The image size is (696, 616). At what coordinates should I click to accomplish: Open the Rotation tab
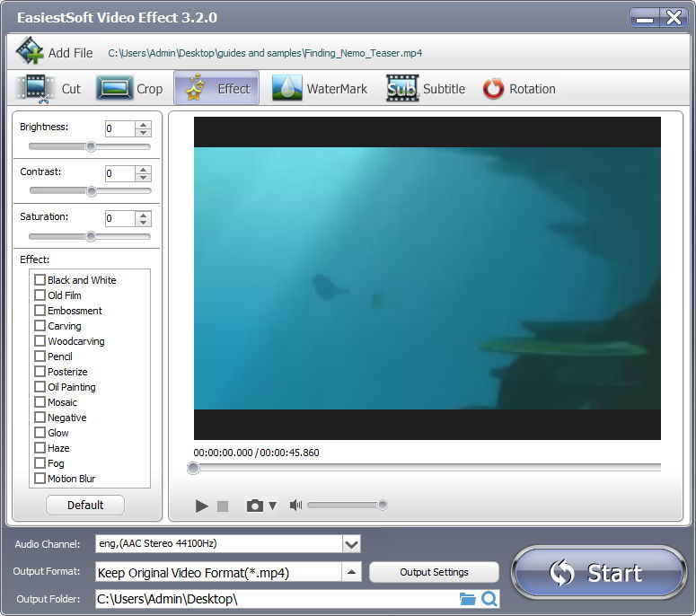pyautogui.click(x=519, y=88)
